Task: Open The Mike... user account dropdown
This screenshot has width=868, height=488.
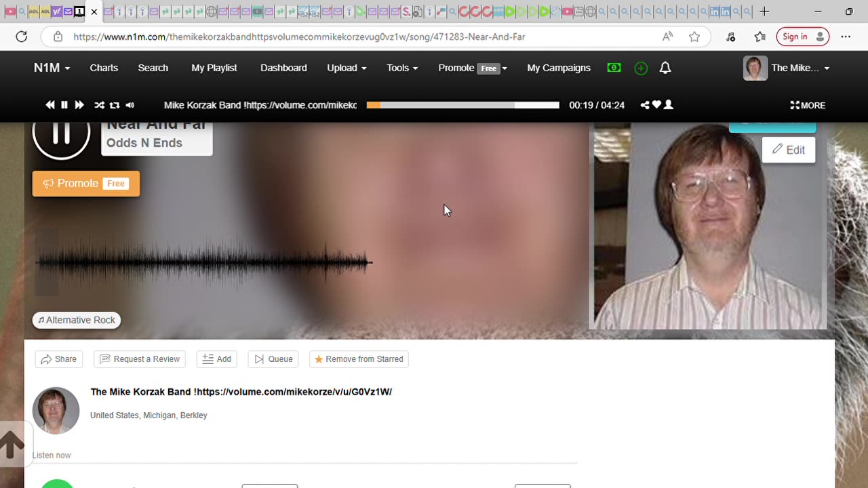Action: click(787, 68)
